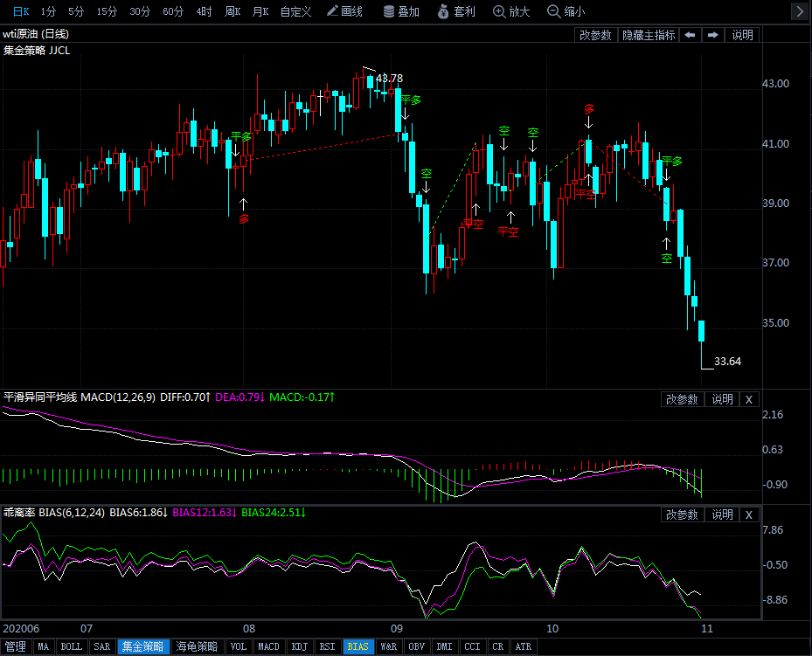This screenshot has width=812, height=656.
Task: Select the DMI indicator tab
Action: pos(444,646)
